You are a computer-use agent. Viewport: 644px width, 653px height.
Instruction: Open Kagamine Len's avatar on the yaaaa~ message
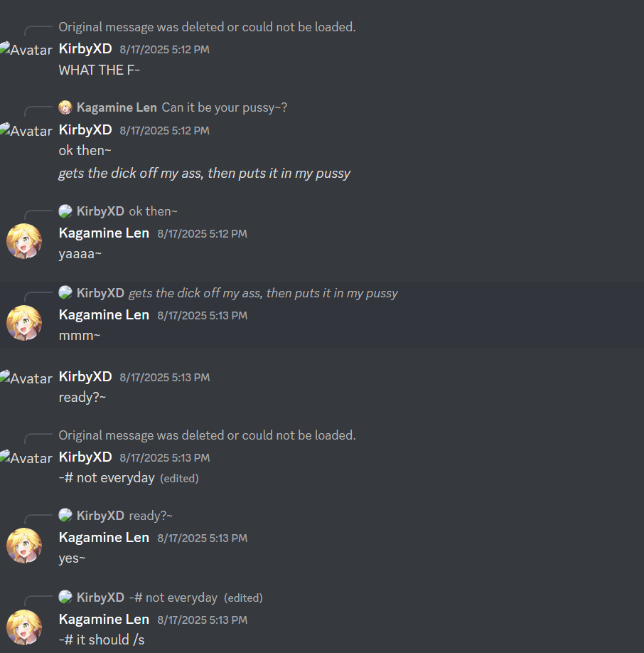tap(24, 241)
